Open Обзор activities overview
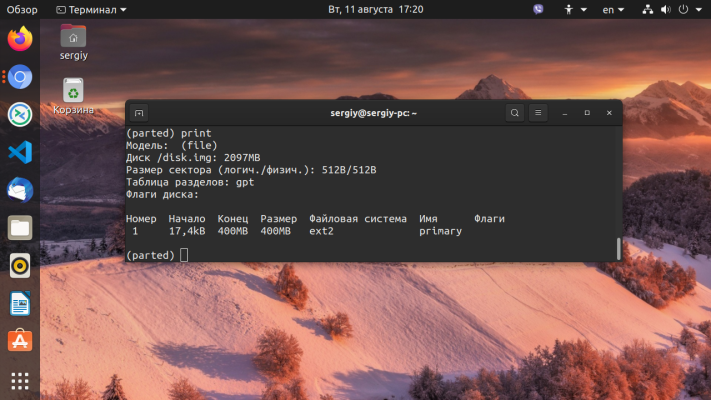This screenshot has height=400, width=711. (x=22, y=10)
